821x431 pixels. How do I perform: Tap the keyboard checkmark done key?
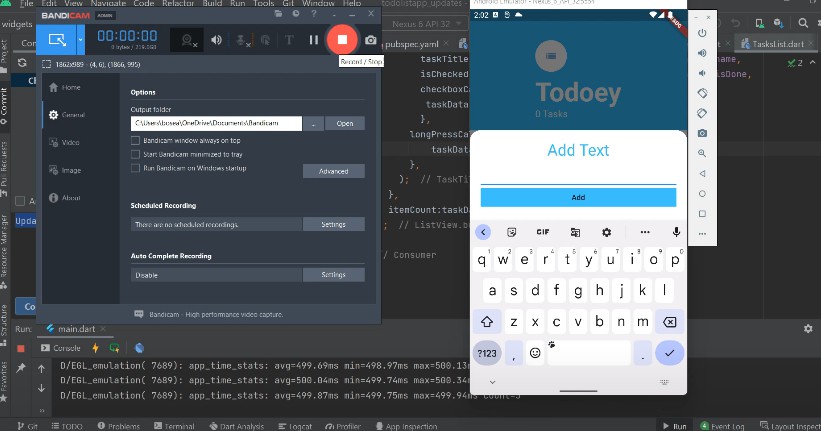tap(669, 353)
